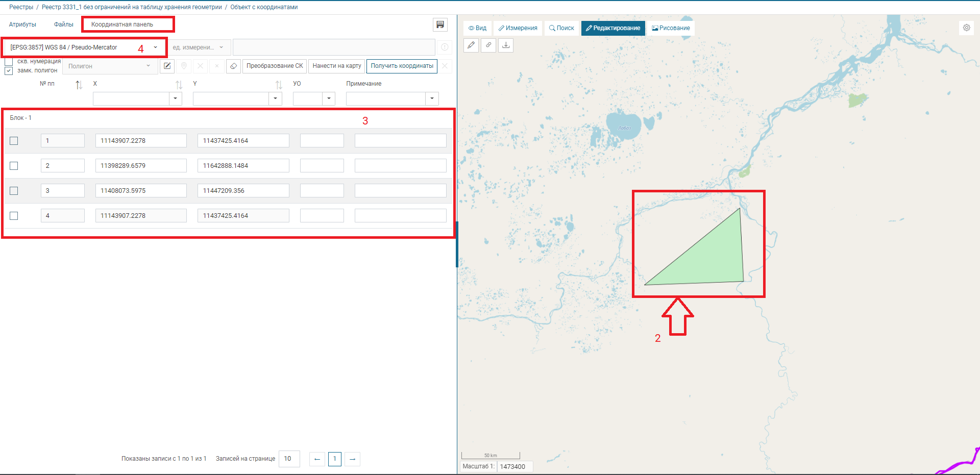980x475 pixels.
Task: Click the eraser icon in coordinate toolbar
Action: pyautogui.click(x=233, y=66)
